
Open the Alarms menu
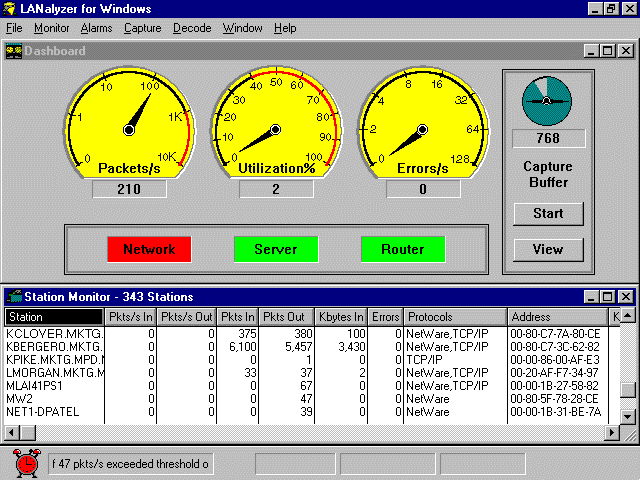pos(96,28)
